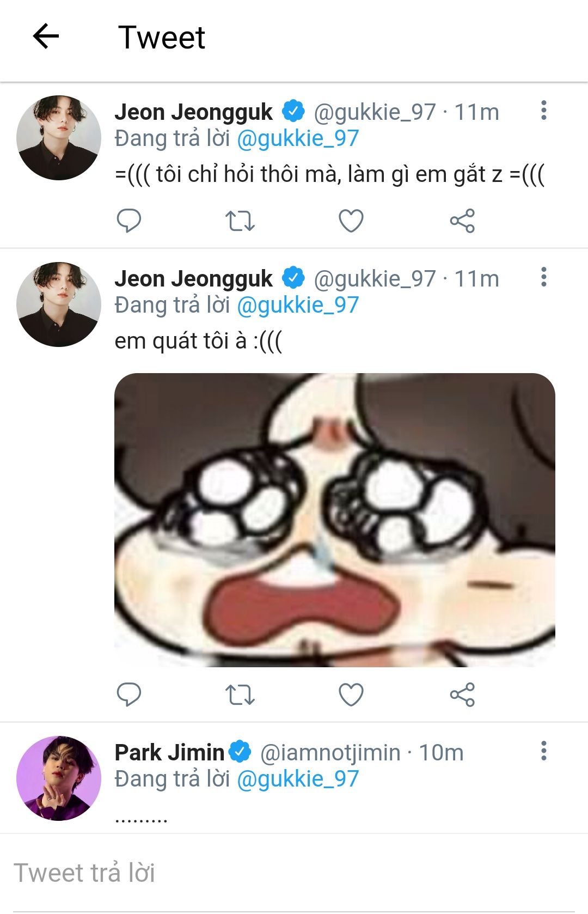Reply to the 'em quát tôi à' tweet
This screenshot has height=914, width=588.
coord(129,694)
